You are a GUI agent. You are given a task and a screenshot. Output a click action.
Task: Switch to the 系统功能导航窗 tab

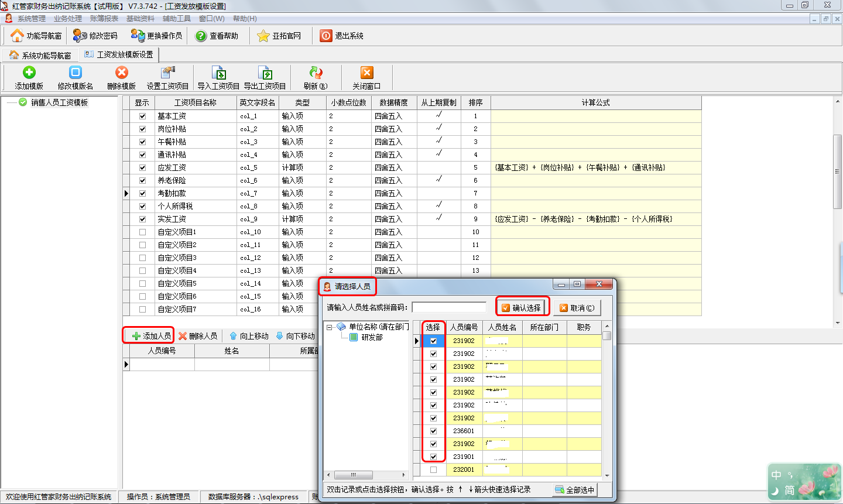pos(41,55)
